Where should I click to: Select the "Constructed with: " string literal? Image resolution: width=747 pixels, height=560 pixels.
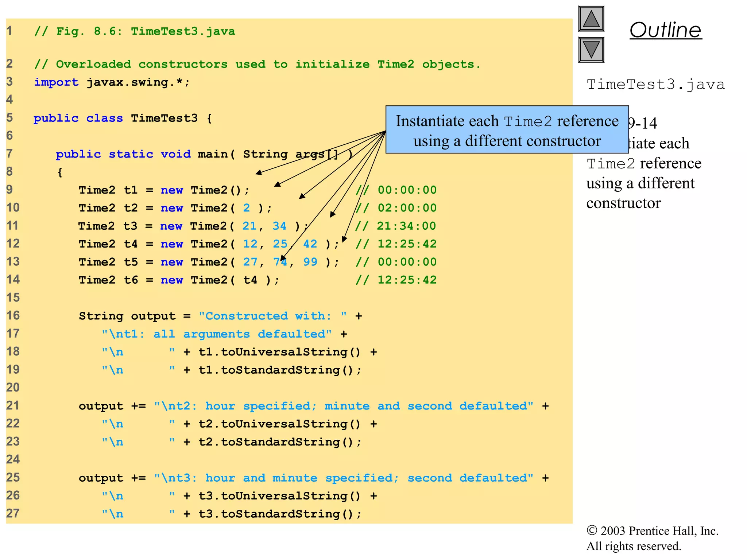pyautogui.click(x=273, y=316)
